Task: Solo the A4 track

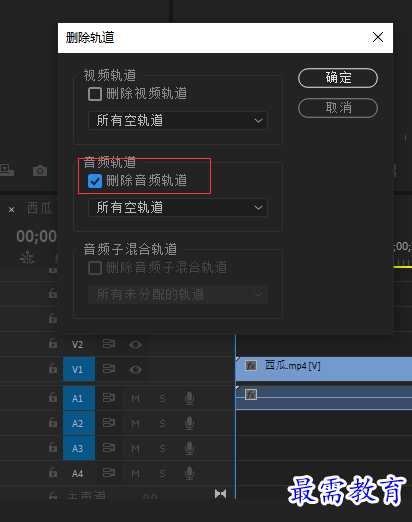Action: [162, 473]
